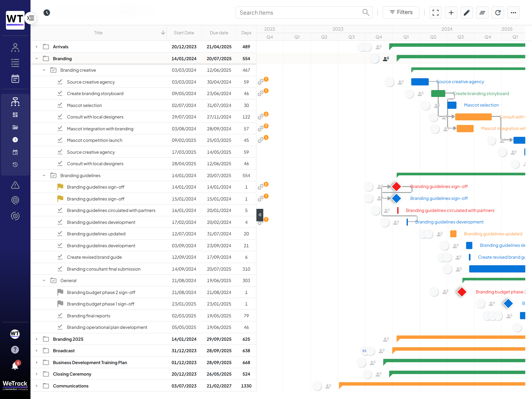Click the Search Items field
This screenshot has height=399, width=532.
pos(304,12)
